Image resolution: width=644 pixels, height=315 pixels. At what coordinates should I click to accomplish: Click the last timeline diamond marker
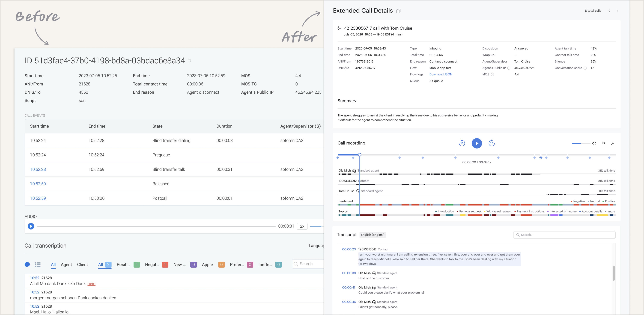pyautogui.click(x=609, y=158)
